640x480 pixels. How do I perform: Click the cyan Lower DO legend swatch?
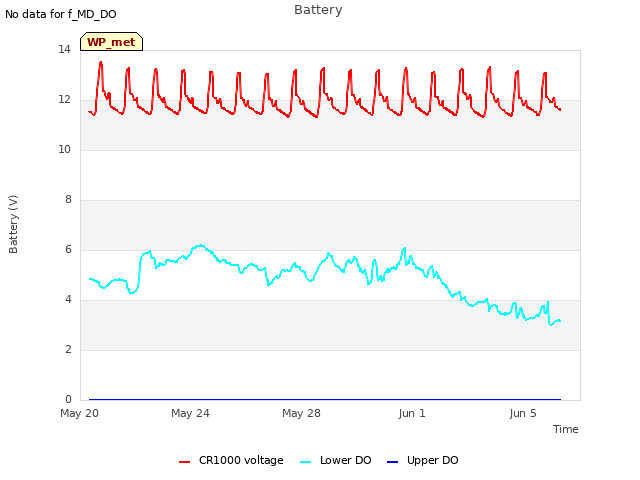tap(306, 462)
